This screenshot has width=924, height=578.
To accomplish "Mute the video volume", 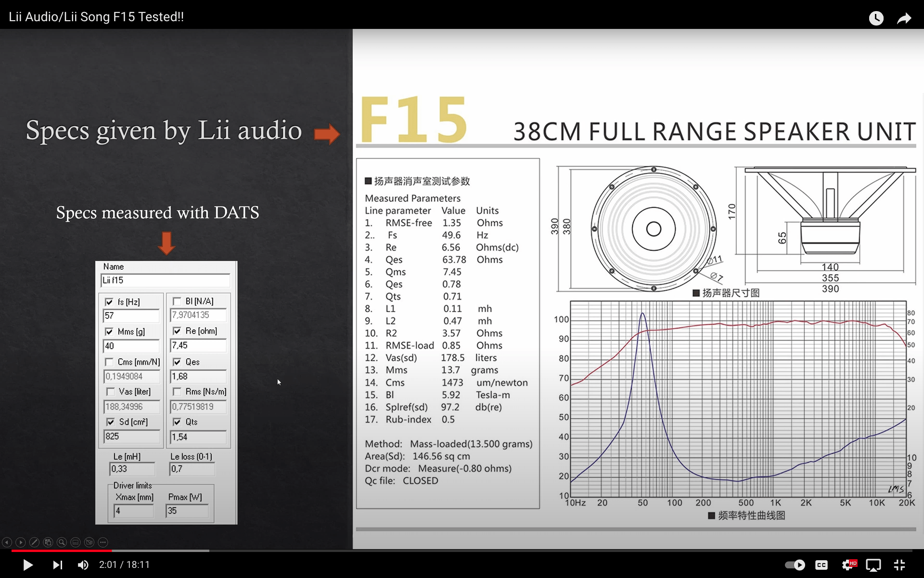I will (83, 565).
